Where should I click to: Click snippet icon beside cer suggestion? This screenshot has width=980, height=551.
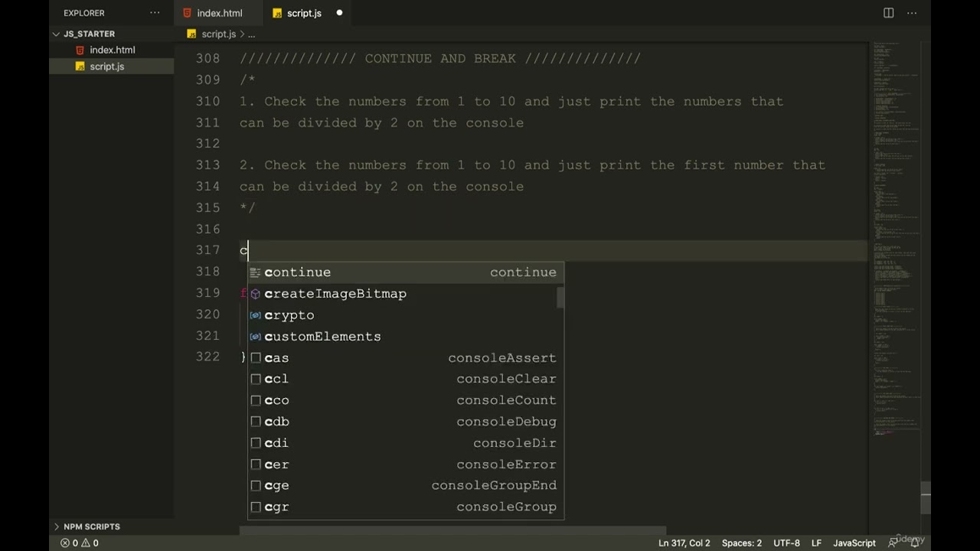pyautogui.click(x=256, y=465)
